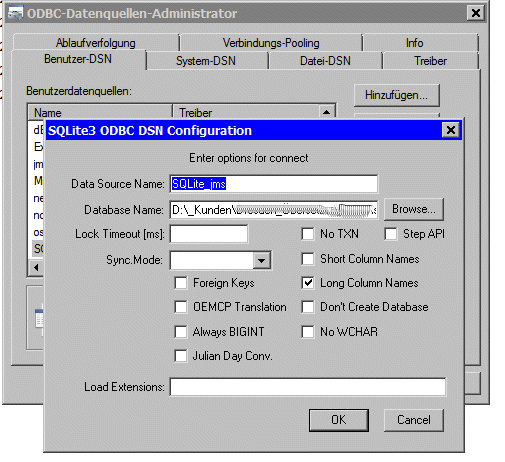This screenshot has height=462, width=505.
Task: Enable the No TXN checkbox
Action: tap(308, 234)
